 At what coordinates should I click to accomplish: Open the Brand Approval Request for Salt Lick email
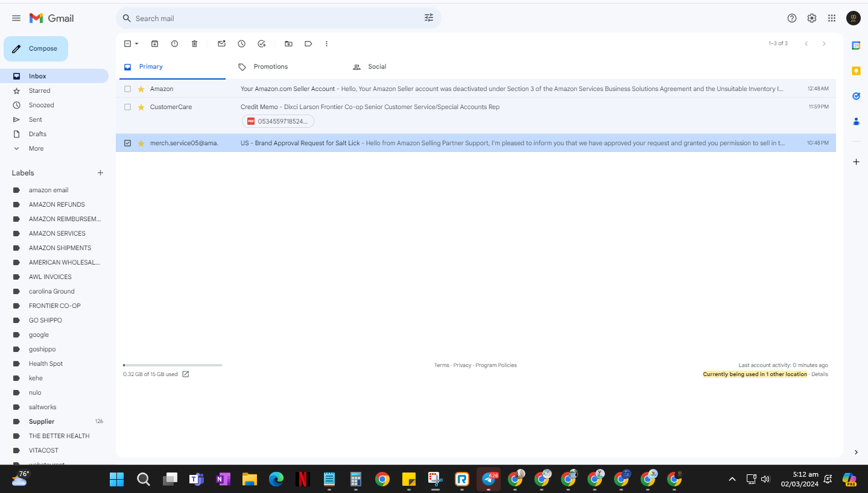(476, 143)
